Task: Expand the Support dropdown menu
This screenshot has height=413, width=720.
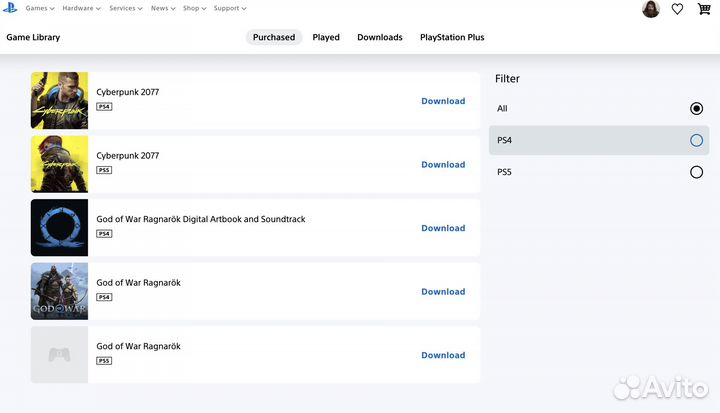Action: coord(229,8)
